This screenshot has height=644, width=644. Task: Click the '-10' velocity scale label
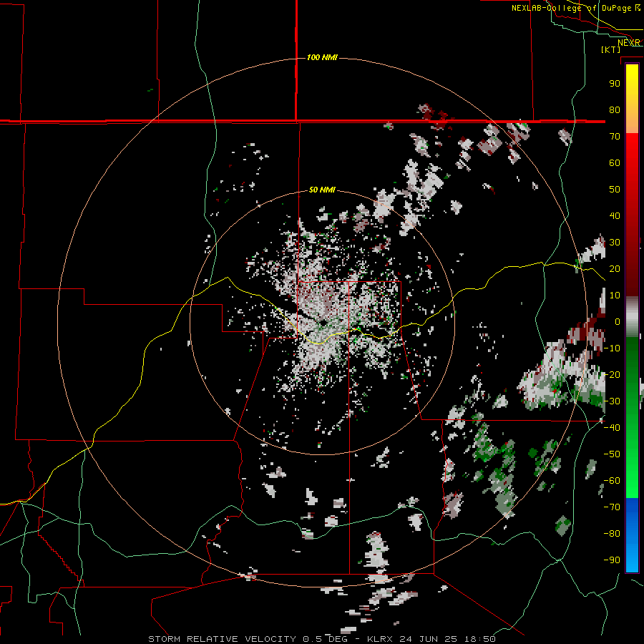612,348
